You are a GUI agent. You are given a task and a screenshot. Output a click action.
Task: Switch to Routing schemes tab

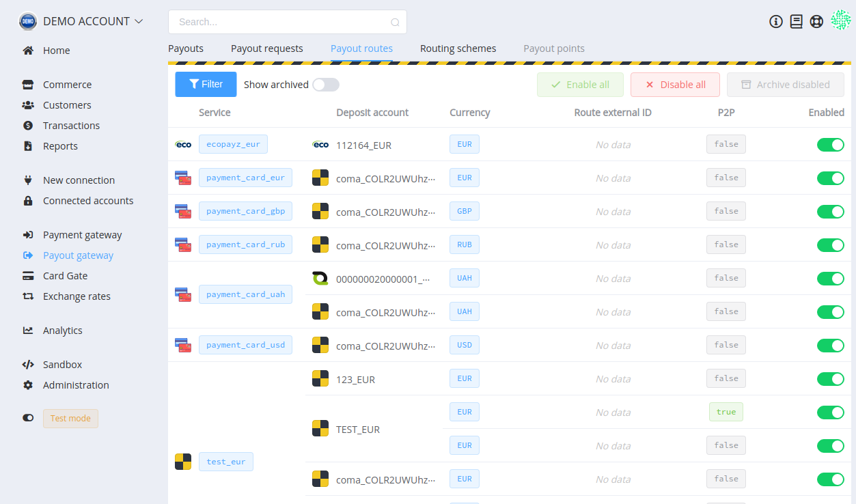tap(458, 48)
